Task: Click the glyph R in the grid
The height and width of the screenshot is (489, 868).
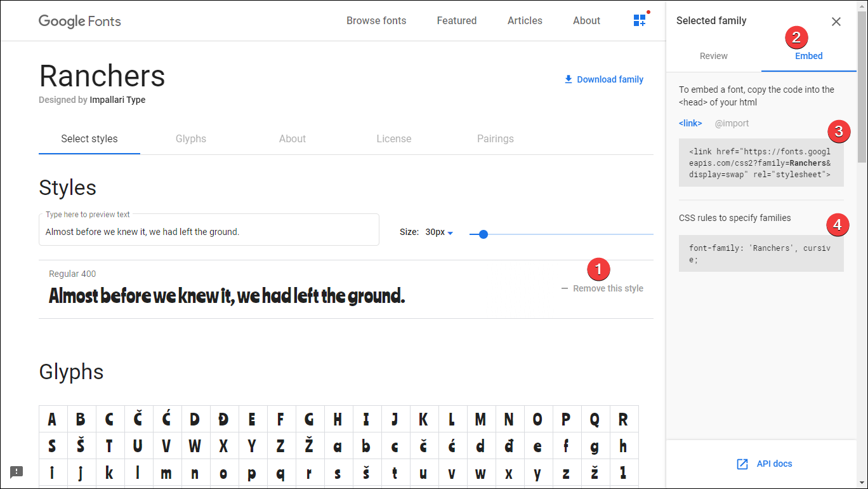Action: (624, 419)
